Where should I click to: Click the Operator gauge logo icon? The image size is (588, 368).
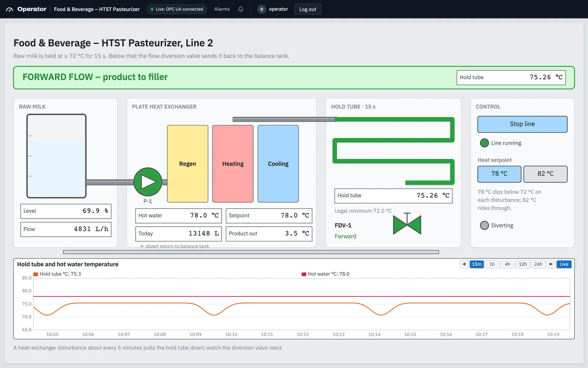10,9
